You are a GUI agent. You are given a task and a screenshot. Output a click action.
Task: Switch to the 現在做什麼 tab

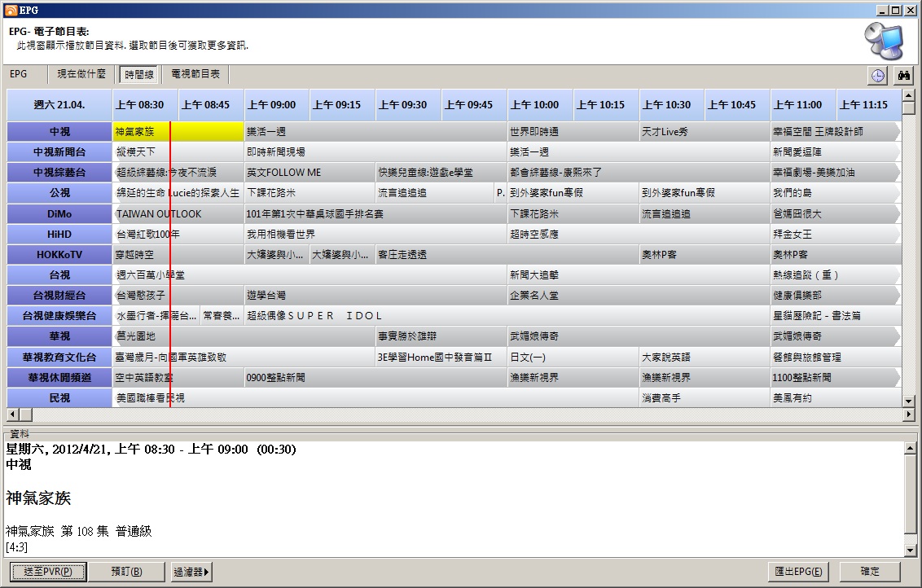81,74
